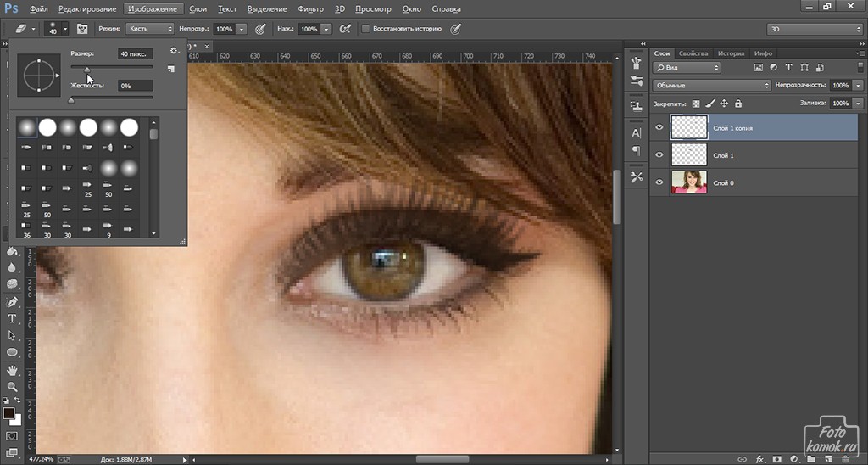
Task: Select the Blur (droplet) tool
Action: tap(12, 267)
